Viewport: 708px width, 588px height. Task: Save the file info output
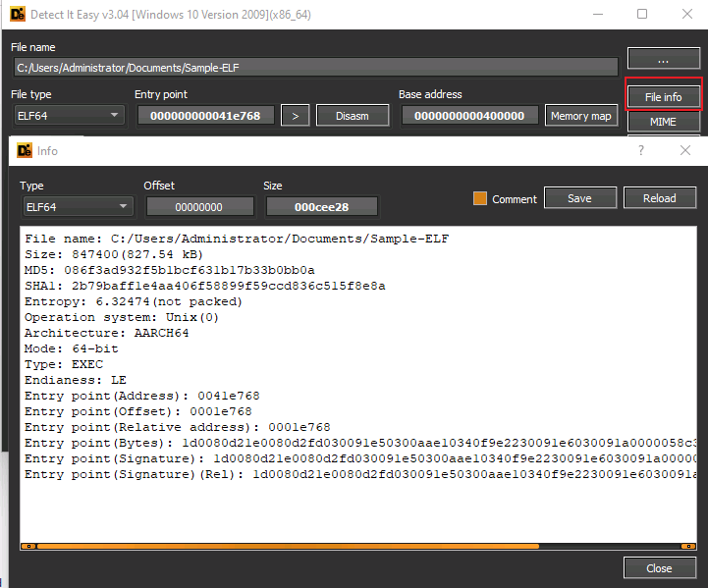(x=580, y=198)
